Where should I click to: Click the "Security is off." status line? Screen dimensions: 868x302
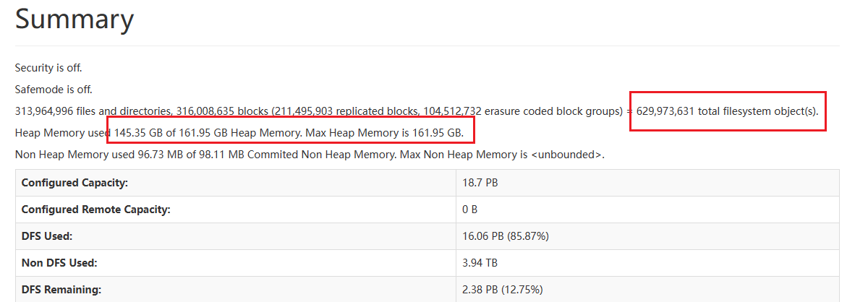(x=48, y=68)
